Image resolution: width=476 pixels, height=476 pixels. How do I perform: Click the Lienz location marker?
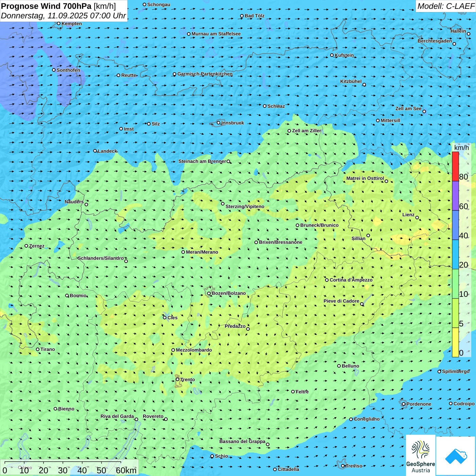417,218
